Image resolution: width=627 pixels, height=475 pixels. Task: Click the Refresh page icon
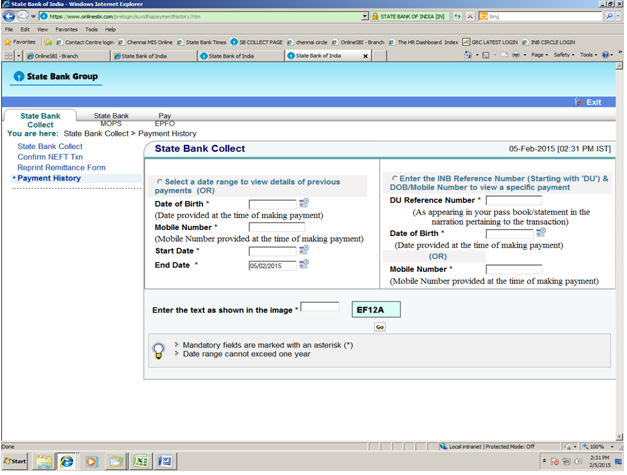pyautogui.click(x=457, y=16)
